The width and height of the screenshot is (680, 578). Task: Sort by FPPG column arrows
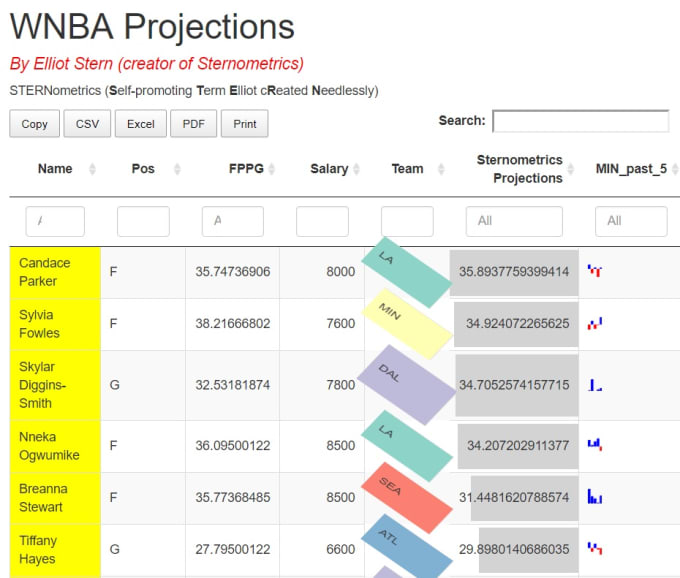pos(271,169)
